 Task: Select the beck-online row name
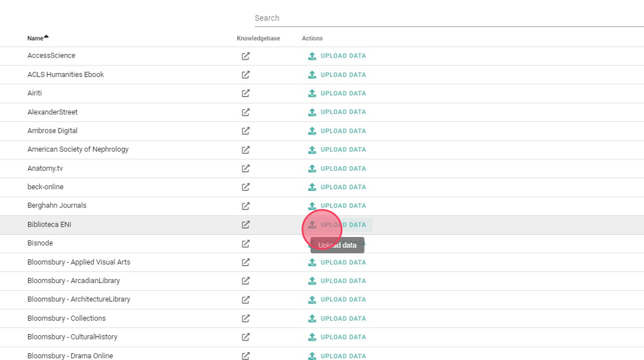coord(45,186)
